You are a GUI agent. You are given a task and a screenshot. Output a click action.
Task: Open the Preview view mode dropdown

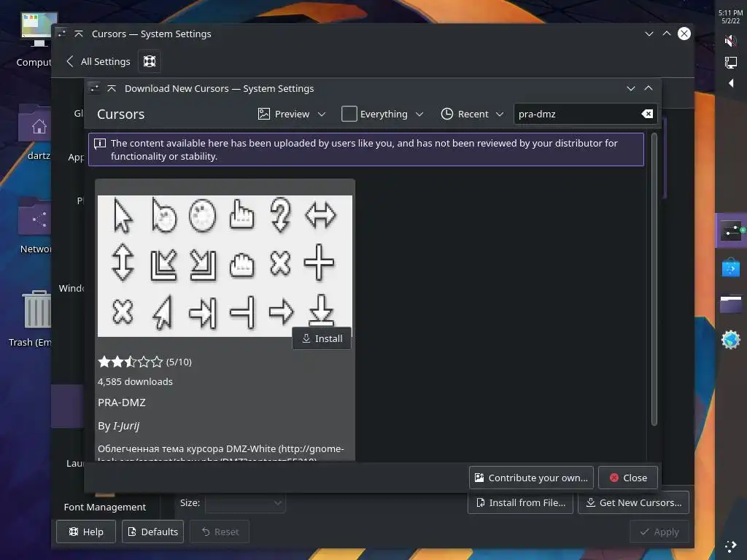292,114
